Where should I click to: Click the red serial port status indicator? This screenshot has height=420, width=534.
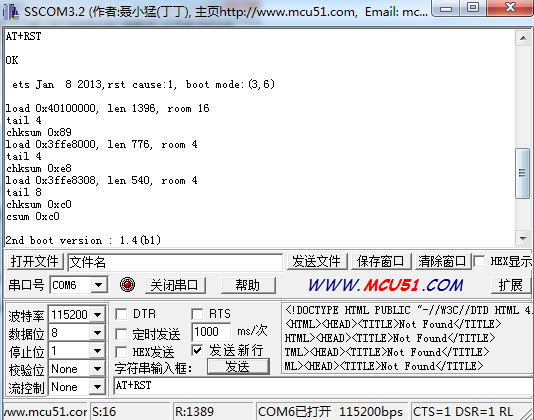(x=127, y=284)
